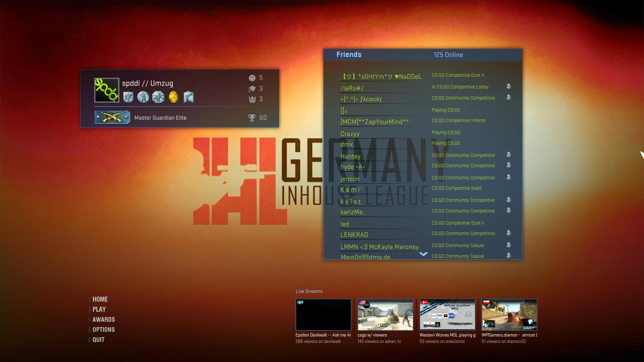Click the pistol collectible pin icon

(x=189, y=98)
